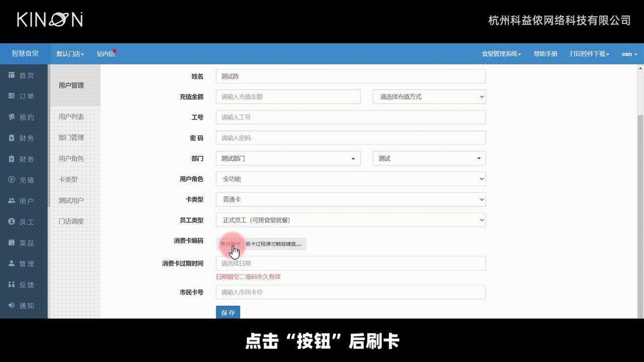Expand the 员工类型 正式员工 dropdown
The image size is (644, 362).
coord(351,220)
